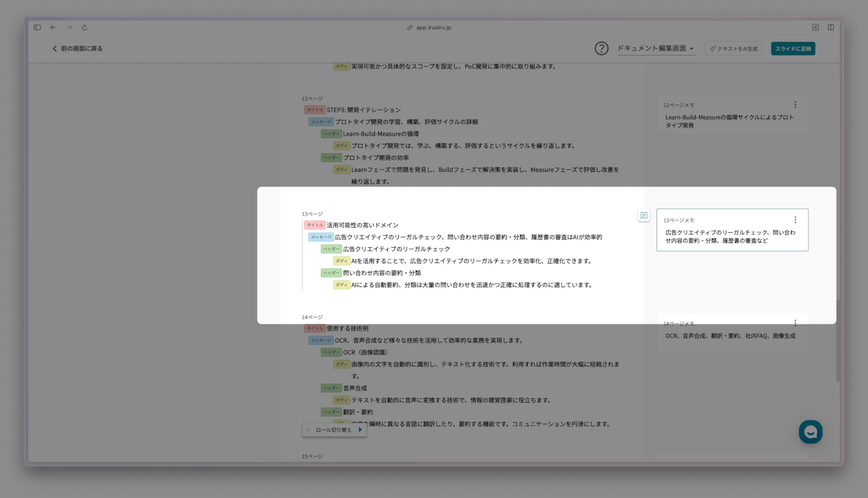Screen dimensions: 868x498
Task: Click right arrow of ロール切り替え
Action: (360, 430)
